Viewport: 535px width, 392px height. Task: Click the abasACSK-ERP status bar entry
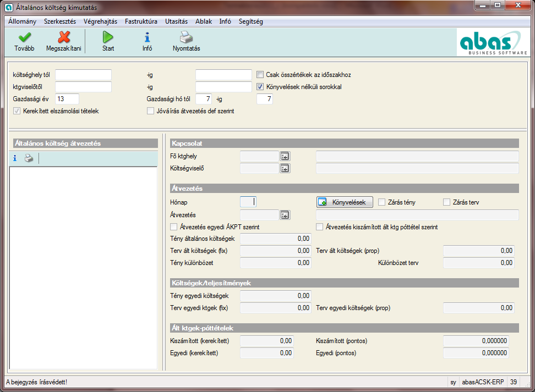(483, 382)
